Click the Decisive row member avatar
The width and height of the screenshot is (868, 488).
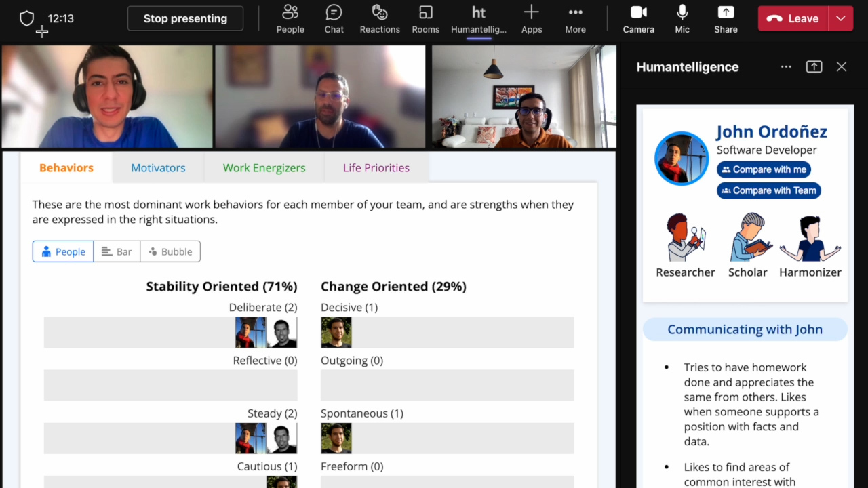pyautogui.click(x=336, y=332)
